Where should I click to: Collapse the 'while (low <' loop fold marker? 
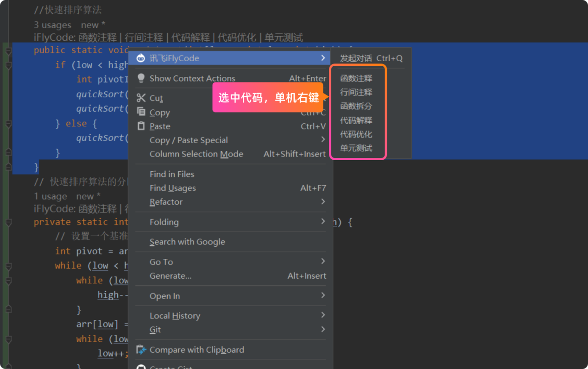8,266
